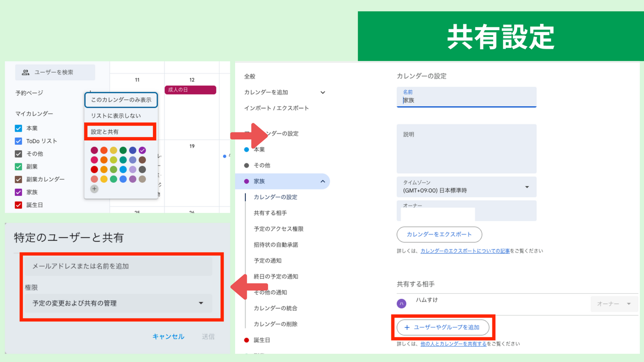Viewport: 644px width, 362px height.
Task: Click date 11 in the calendar grid
Action: [137, 80]
